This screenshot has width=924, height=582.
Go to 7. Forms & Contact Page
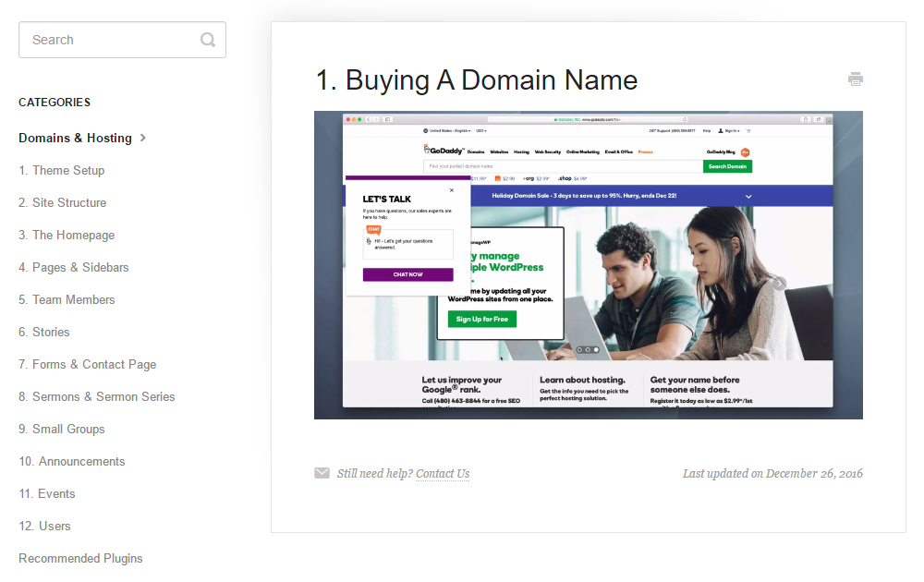click(x=87, y=365)
